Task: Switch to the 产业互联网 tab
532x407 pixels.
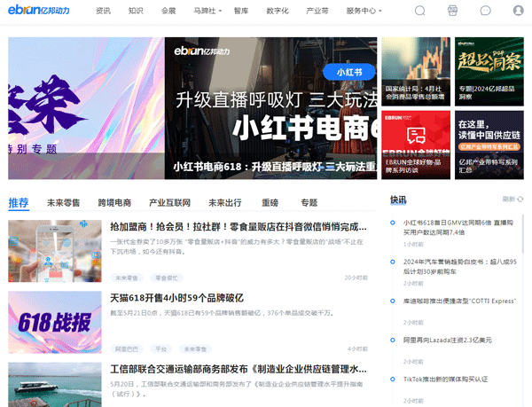Action: (x=169, y=203)
